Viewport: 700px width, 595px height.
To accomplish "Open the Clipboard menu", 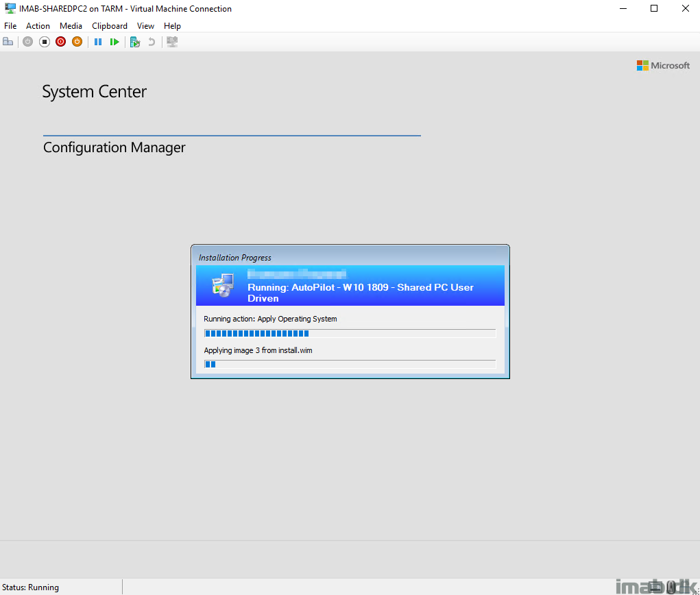I will coord(110,26).
